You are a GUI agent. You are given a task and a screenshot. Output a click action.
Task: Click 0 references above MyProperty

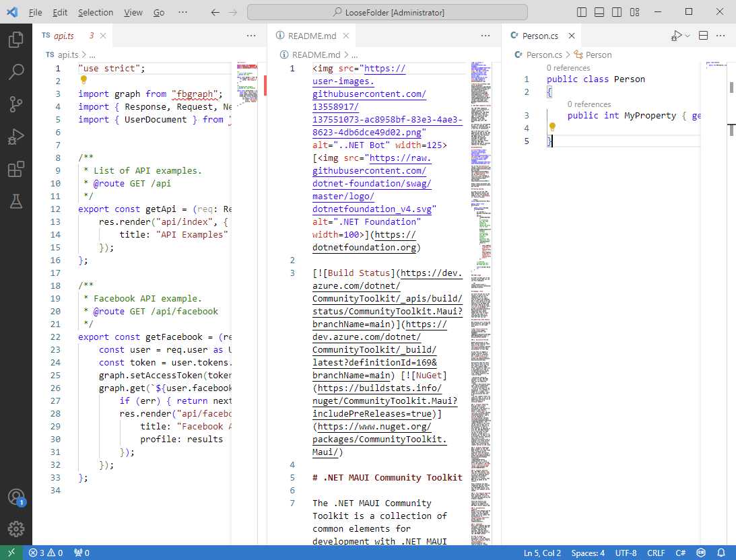click(589, 104)
